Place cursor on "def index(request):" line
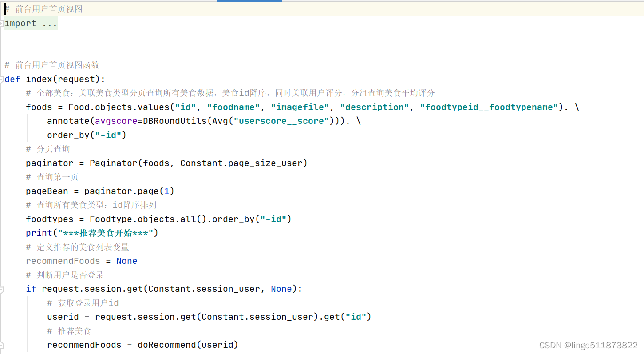This screenshot has width=644, height=354. pos(55,79)
